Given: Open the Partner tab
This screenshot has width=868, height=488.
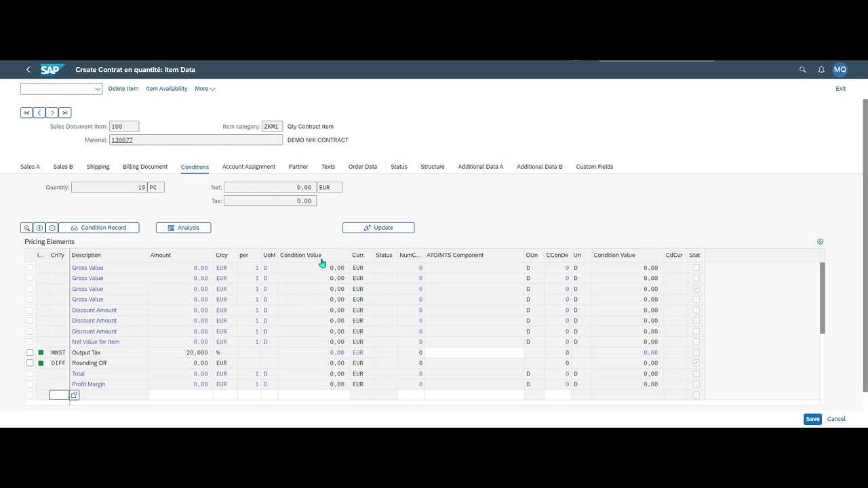Looking at the screenshot, I should click(298, 167).
